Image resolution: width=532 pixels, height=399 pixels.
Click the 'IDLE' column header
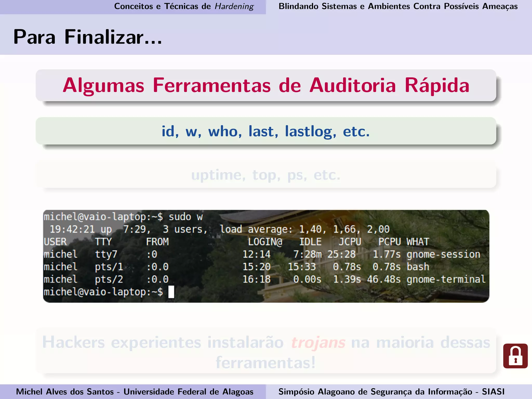pos(310,242)
